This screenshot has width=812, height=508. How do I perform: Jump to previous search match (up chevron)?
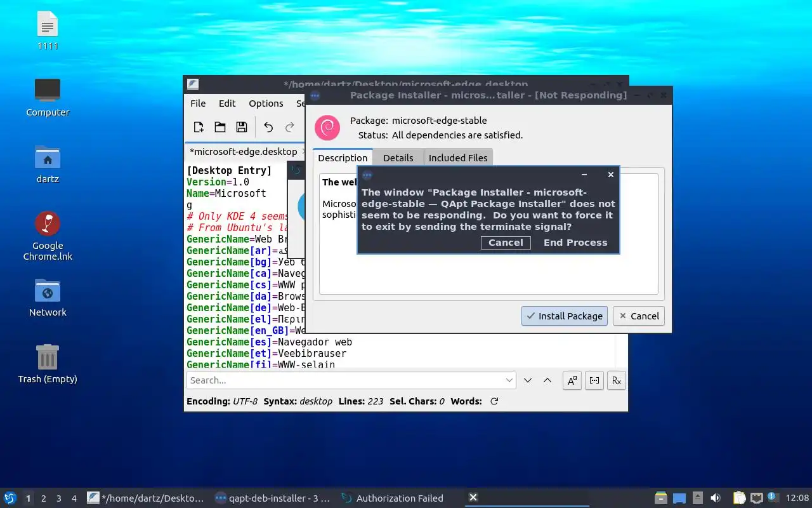(x=547, y=380)
